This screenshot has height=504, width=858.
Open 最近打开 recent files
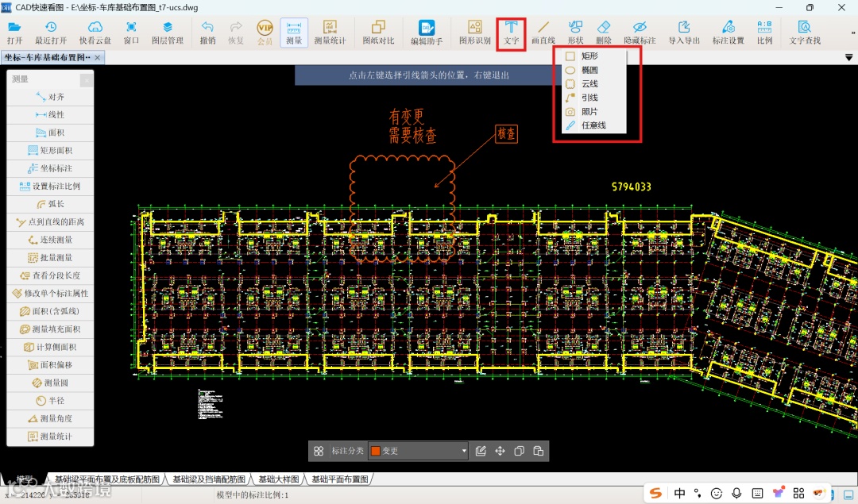[51, 33]
